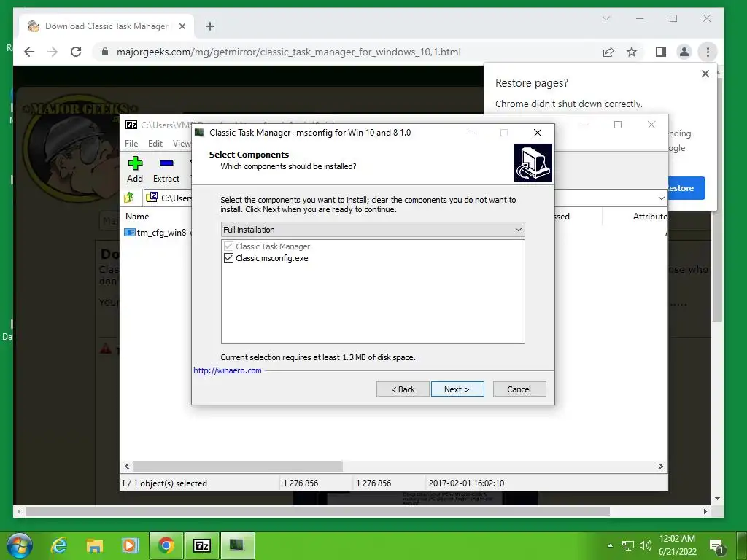The width and height of the screenshot is (747, 560).
Task: Go back to previous installer step
Action: (x=403, y=389)
